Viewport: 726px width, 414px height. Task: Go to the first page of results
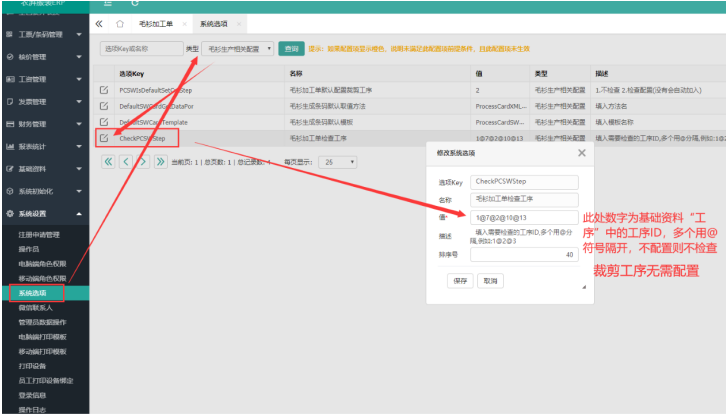coord(109,161)
